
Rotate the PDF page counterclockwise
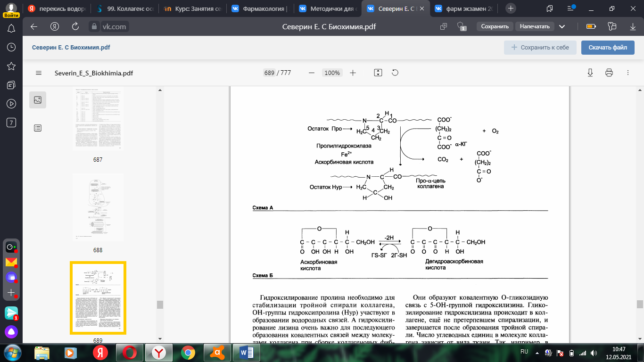395,73
